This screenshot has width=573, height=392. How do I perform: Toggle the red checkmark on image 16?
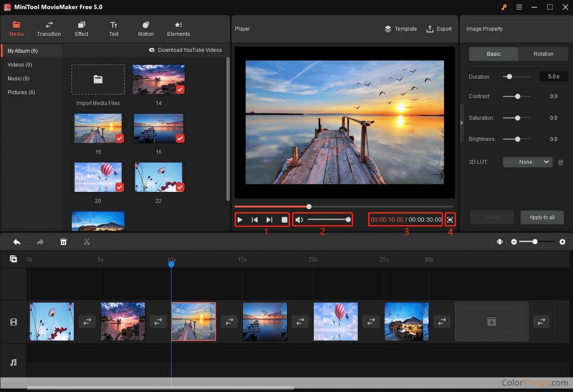[180, 138]
